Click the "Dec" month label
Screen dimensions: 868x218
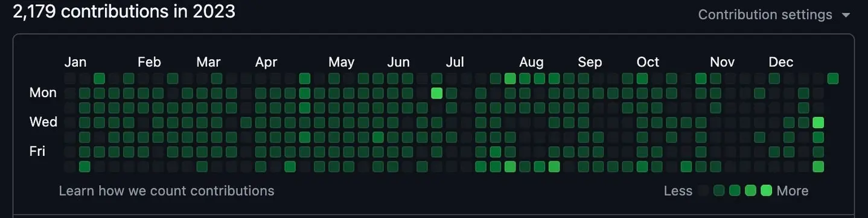coord(781,62)
